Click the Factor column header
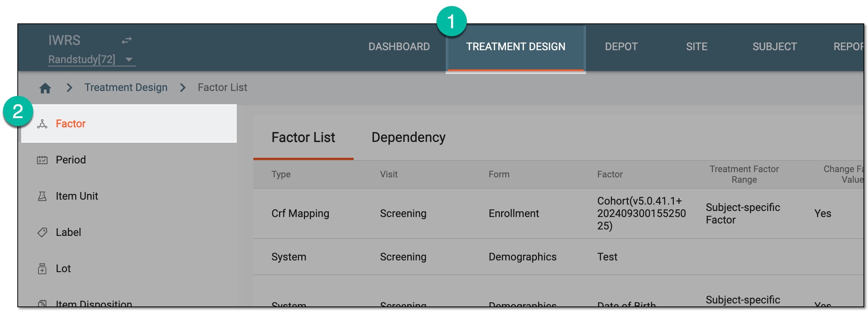The image size is (868, 311). tap(610, 174)
